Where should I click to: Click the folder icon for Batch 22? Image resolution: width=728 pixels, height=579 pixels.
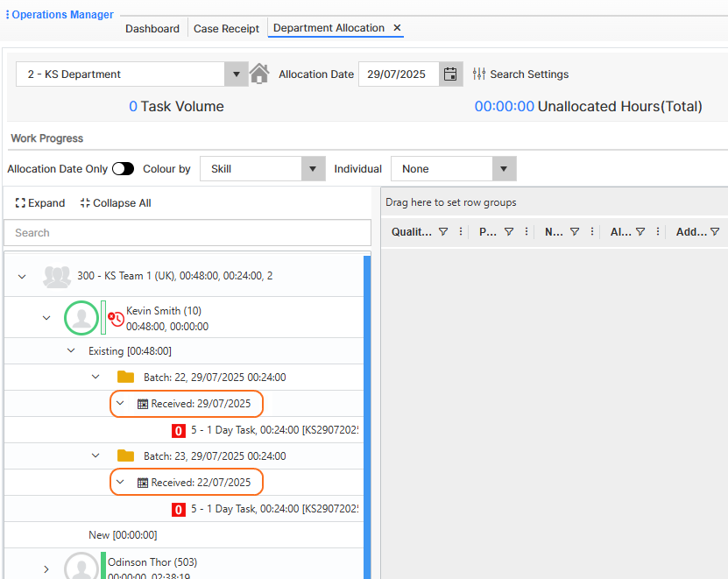(124, 377)
